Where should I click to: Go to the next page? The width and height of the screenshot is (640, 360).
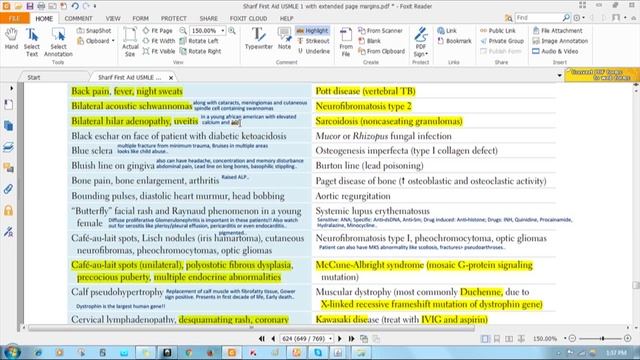pyautogui.click(x=340, y=339)
